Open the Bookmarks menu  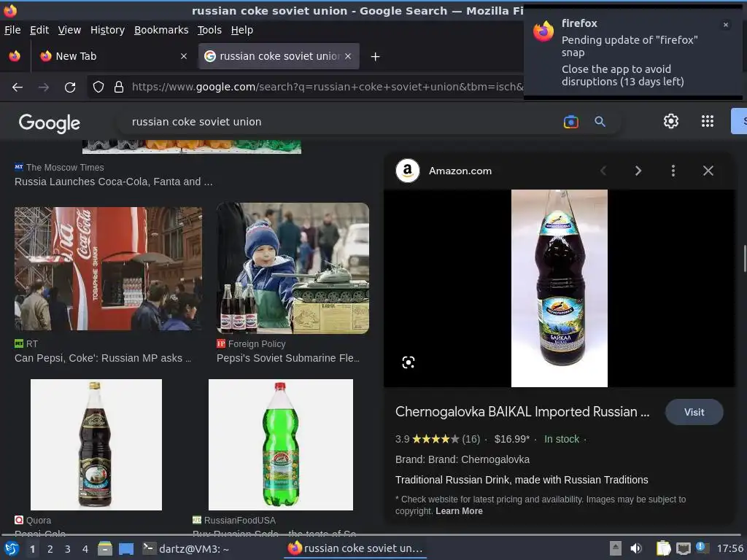[161, 30]
